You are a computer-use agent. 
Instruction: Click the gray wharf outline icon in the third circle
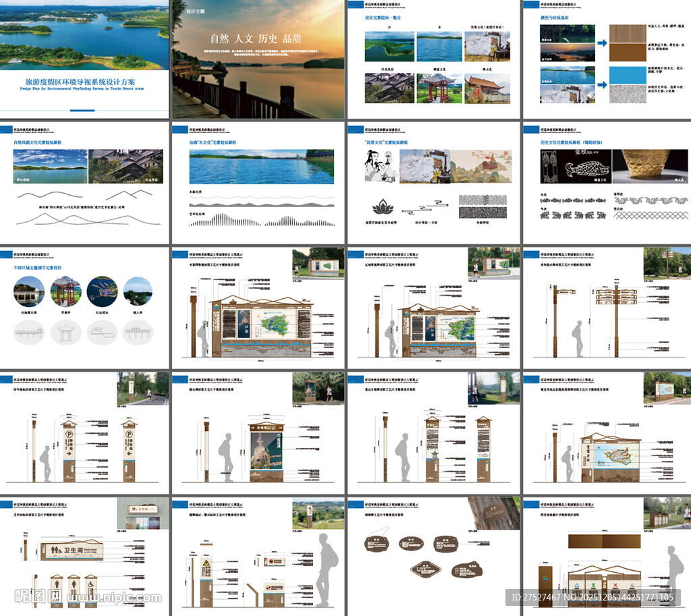point(103,332)
